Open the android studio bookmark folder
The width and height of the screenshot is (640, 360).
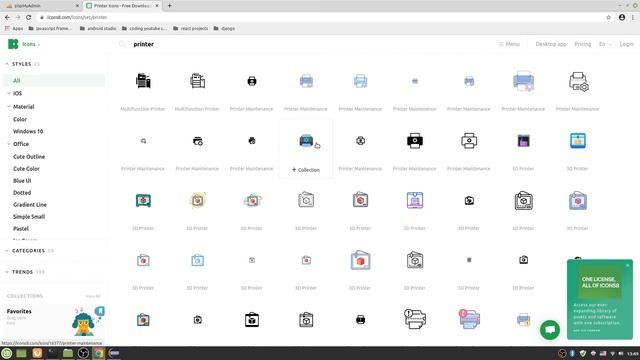click(98, 29)
